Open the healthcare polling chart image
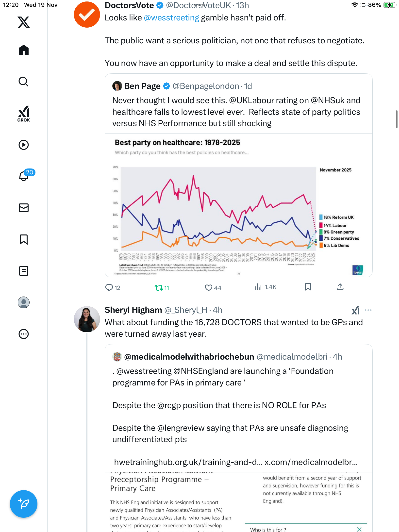This screenshot has height=532, width=399. (238, 205)
